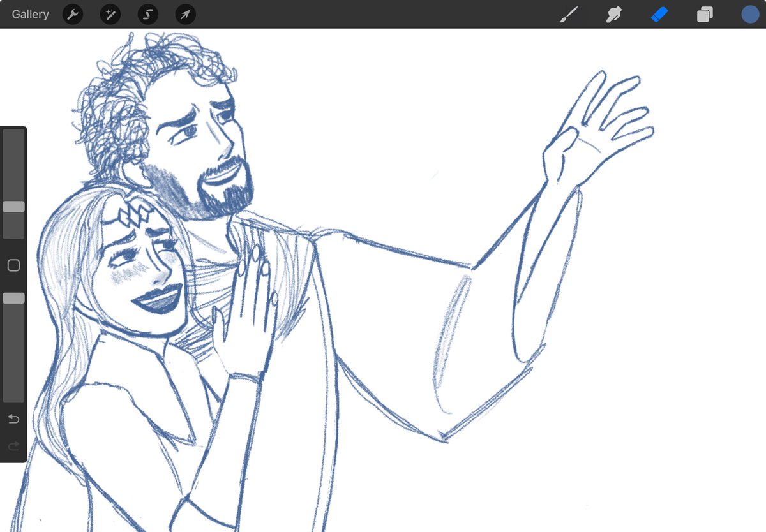Open the Selection tool
The height and width of the screenshot is (532, 766).
click(x=147, y=14)
